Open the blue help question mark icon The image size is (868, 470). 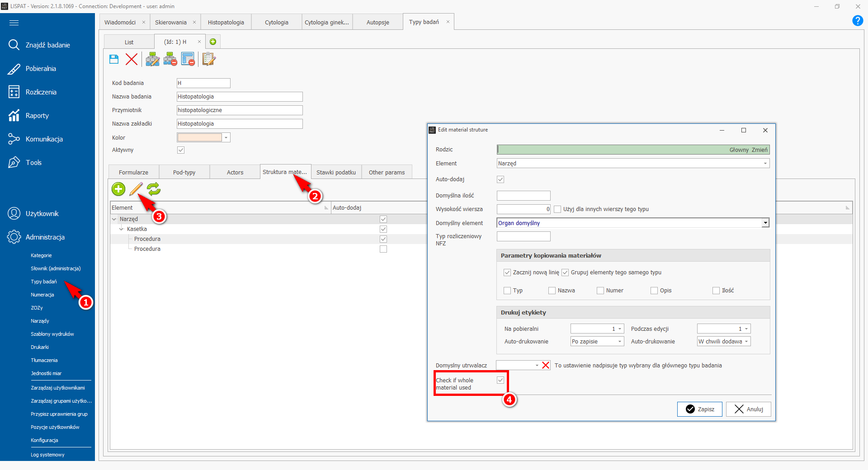point(857,21)
